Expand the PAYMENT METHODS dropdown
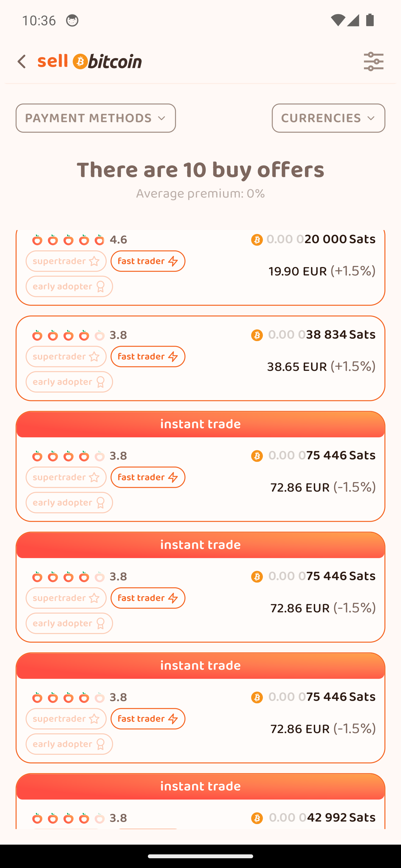The image size is (401, 868). click(x=96, y=118)
